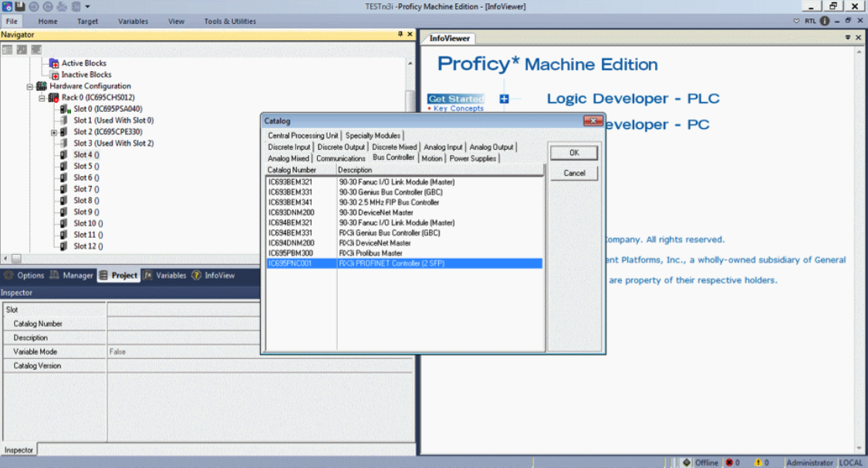Select Slot 10 in the rack tree
Viewport: 868px width, 468px height.
[88, 223]
